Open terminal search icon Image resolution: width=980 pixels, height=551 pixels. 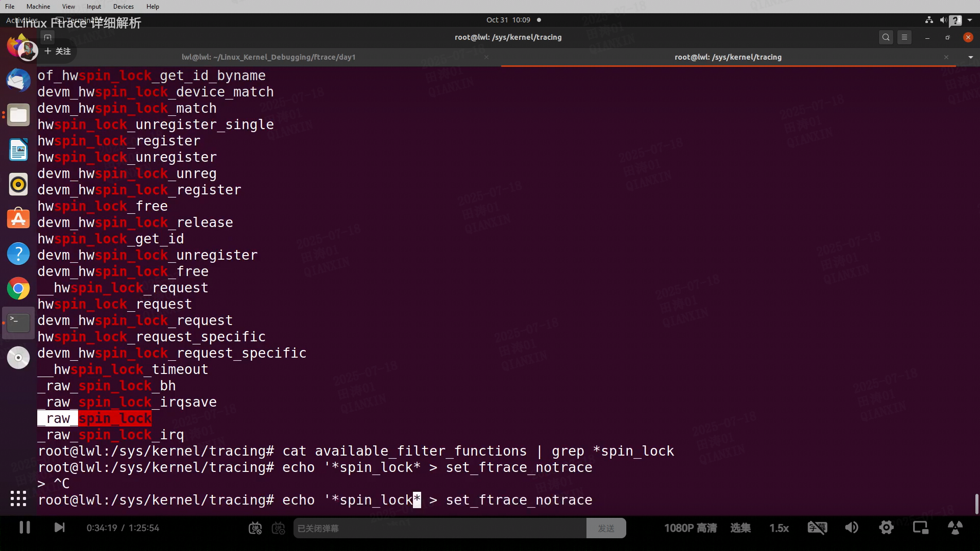(886, 37)
